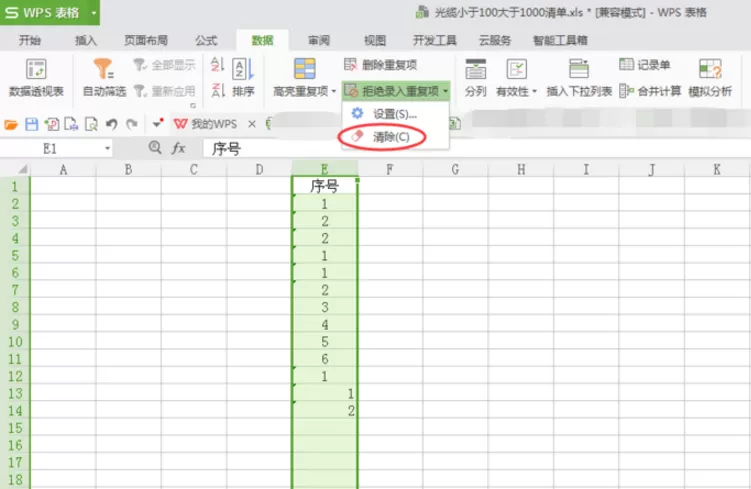The width and height of the screenshot is (751, 489).
Task: Click the 自动筛选 funnel icon
Action: 103,69
